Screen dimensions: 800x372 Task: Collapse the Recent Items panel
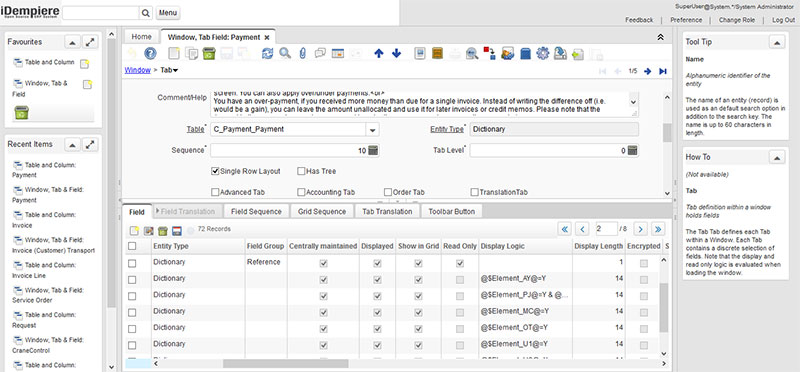coord(72,145)
